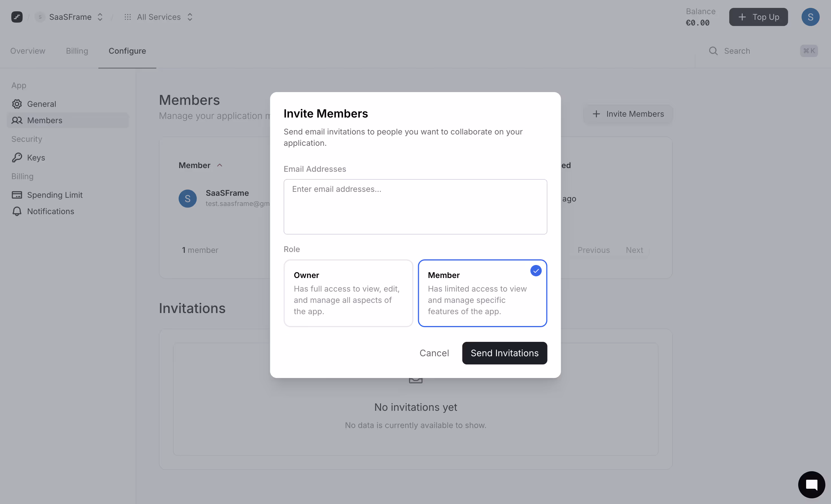
Task: Click the Keys key icon in sidebar
Action: 17,157
